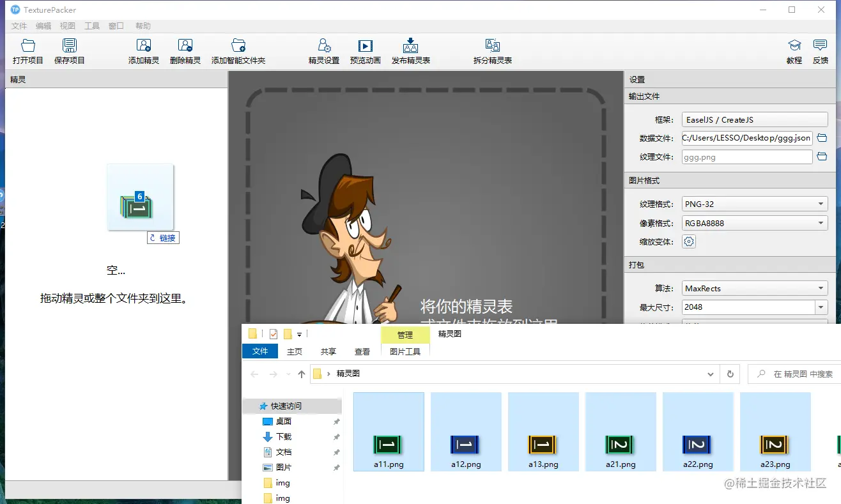Click the 纹理文件 ggg.png field
Screen dimensions: 841x504
tap(747, 157)
